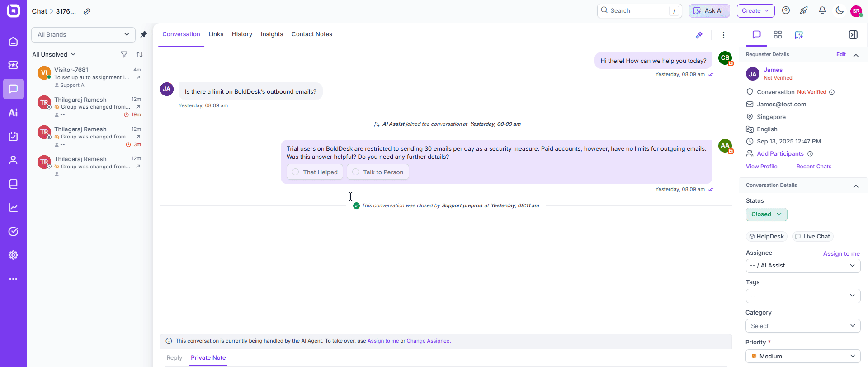Viewport: 868px width, 367px height.
Task: Click the Live Chat channel tag
Action: [x=812, y=237]
